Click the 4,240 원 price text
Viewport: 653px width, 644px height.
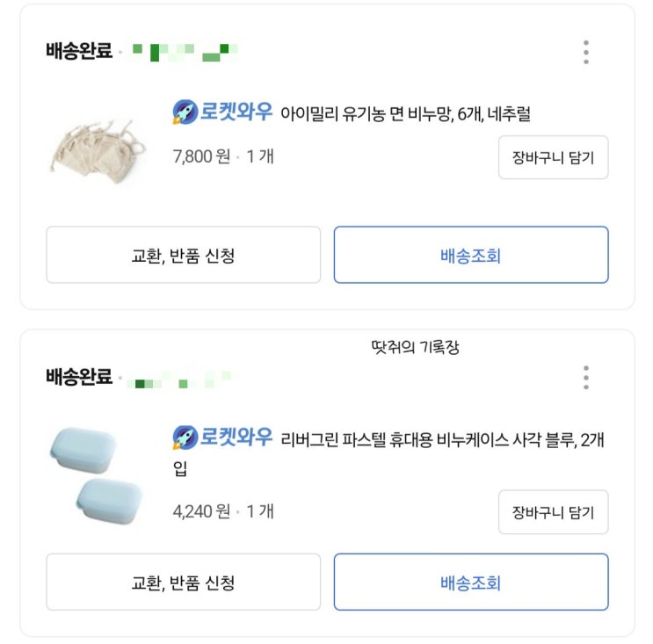coord(201,510)
